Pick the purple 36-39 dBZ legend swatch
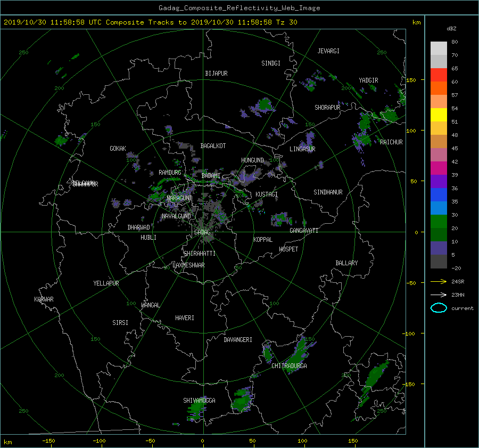The width and height of the screenshot is (479, 448). 439,181
